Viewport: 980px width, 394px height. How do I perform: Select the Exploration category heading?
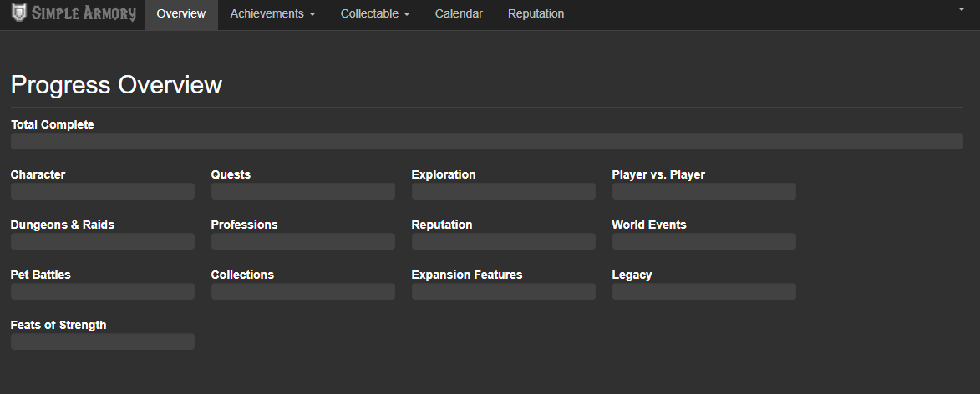point(443,174)
